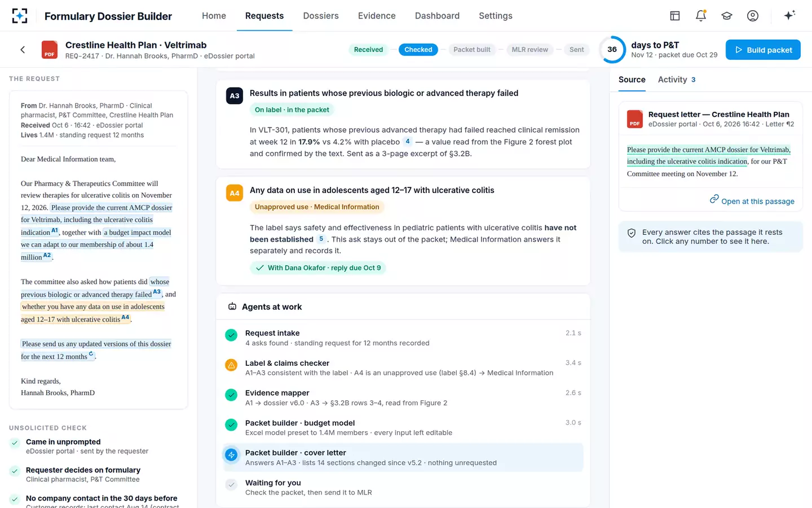
Task: Click the back arrow beside Crestline Health Plan
Action: point(23,50)
